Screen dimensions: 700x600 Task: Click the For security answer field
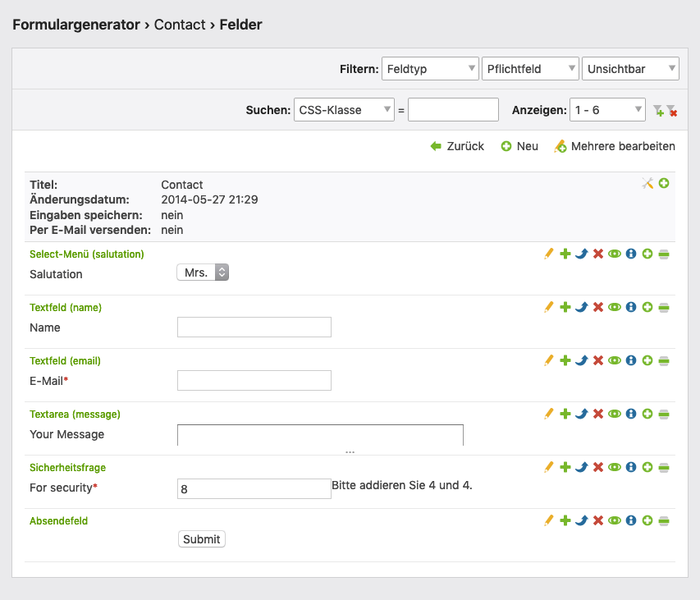(254, 489)
